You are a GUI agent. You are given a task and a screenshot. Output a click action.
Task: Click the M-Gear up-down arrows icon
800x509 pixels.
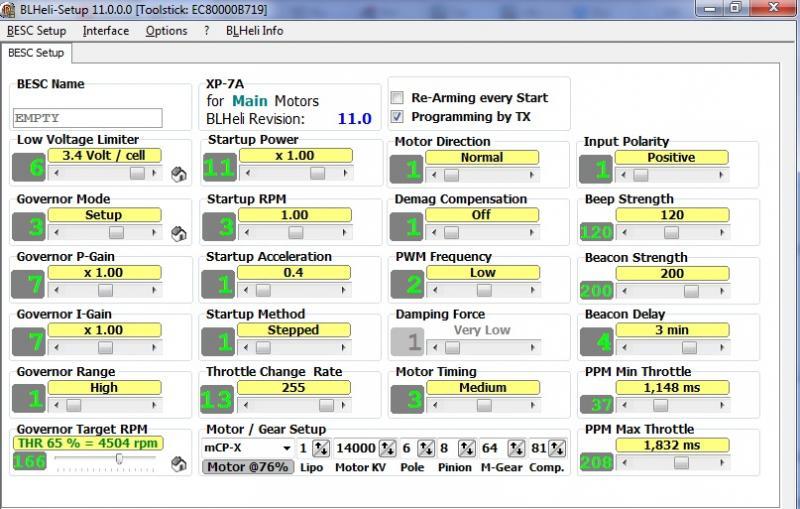point(515,449)
